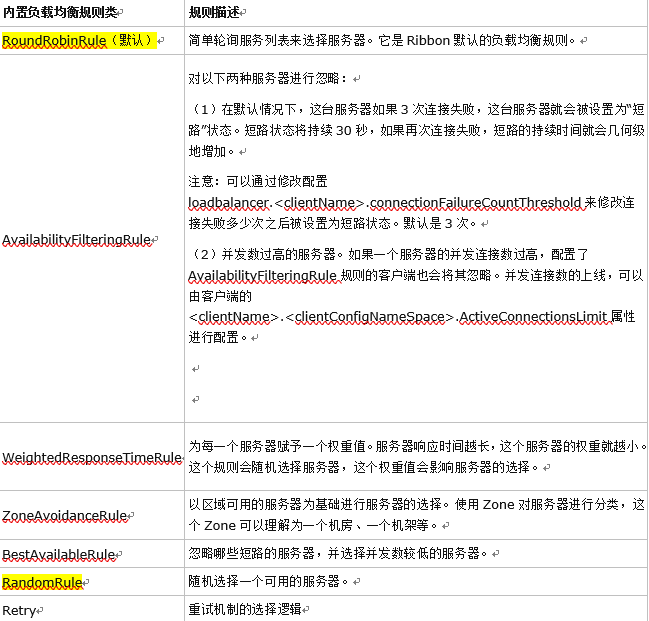Click the header cell 内置负载均衡规则类
The width and height of the screenshot is (649, 621).
point(60,12)
